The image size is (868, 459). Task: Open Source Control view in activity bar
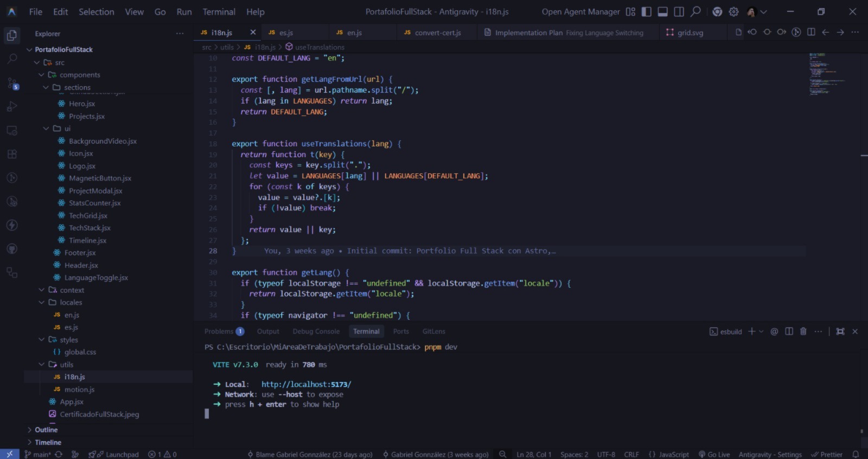(12, 83)
